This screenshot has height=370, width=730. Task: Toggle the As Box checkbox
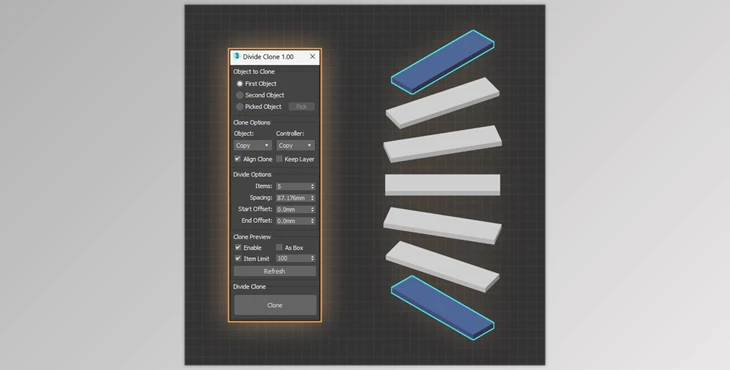click(279, 248)
